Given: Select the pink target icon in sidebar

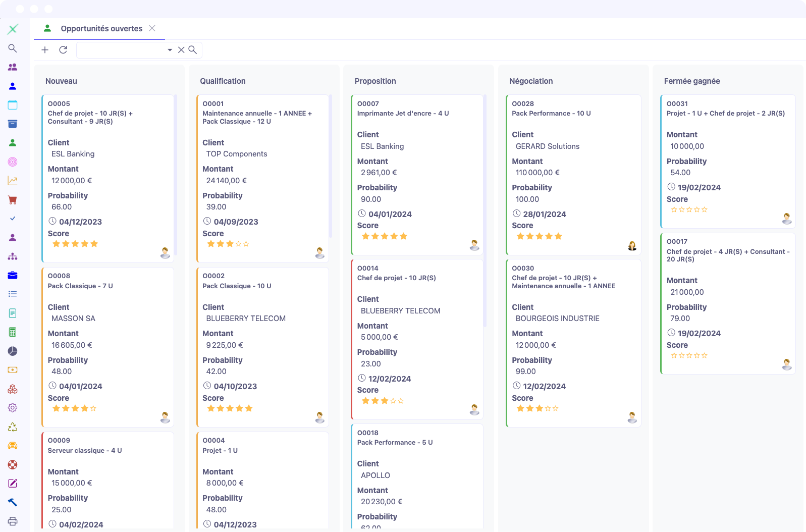Looking at the screenshot, I should click(x=13, y=162).
